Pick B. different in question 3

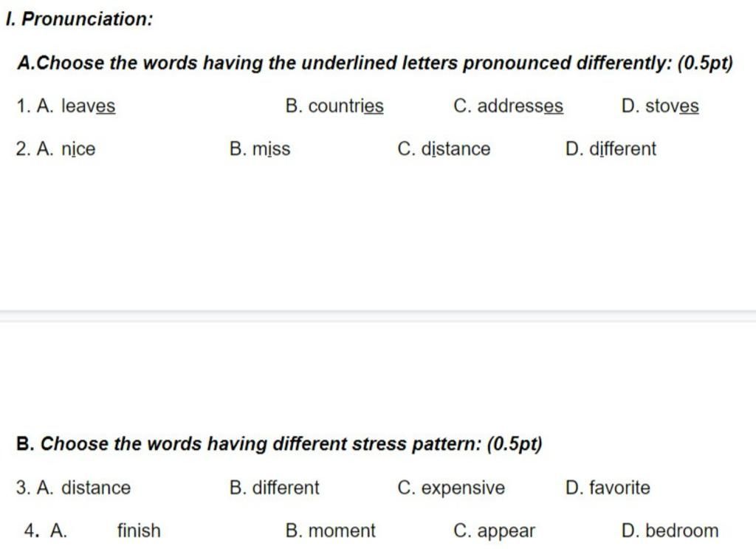click(x=275, y=487)
